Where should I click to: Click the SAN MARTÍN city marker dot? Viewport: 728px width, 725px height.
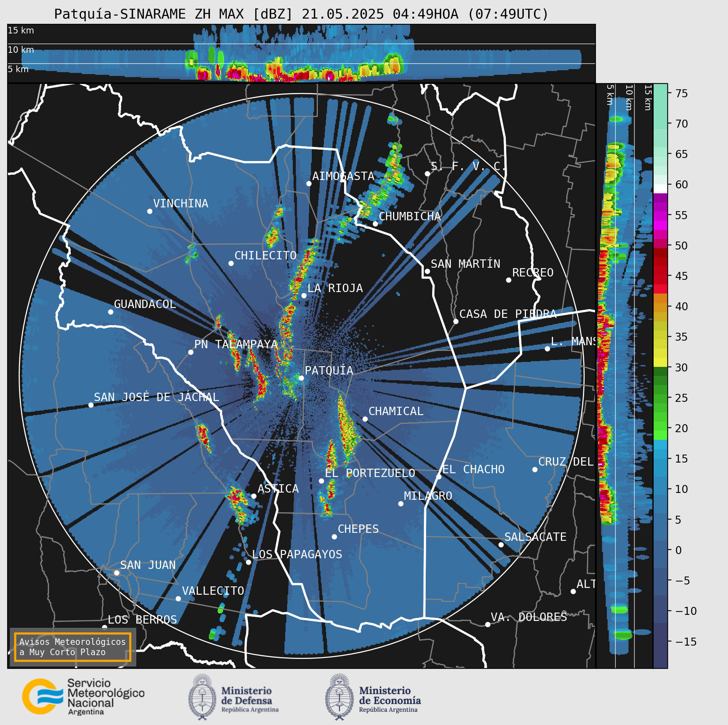click(427, 271)
